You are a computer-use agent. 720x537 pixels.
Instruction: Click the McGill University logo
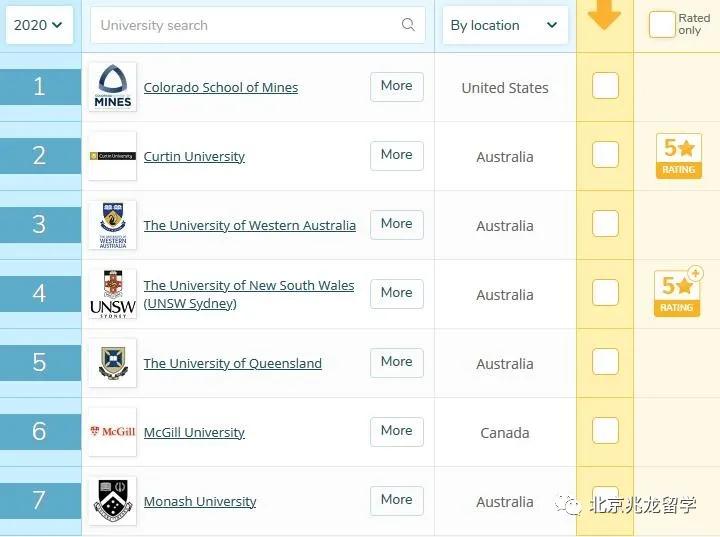[112, 432]
